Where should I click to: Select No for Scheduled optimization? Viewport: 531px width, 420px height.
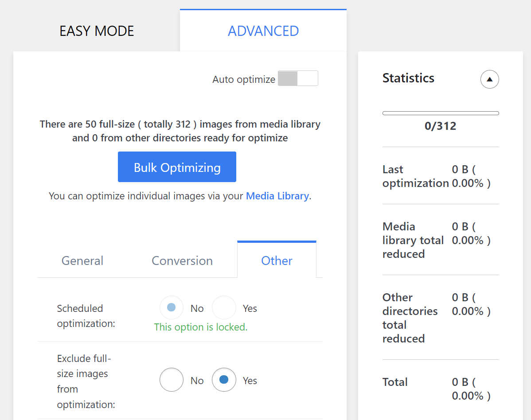pos(172,307)
